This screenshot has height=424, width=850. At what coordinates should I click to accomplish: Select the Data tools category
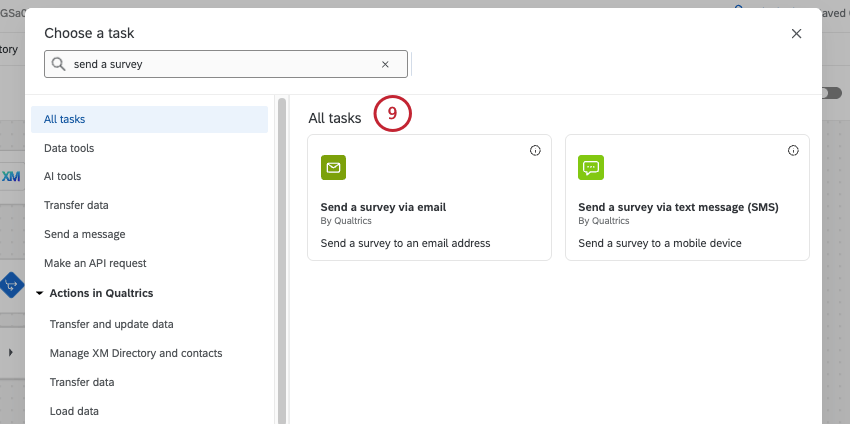(x=69, y=148)
